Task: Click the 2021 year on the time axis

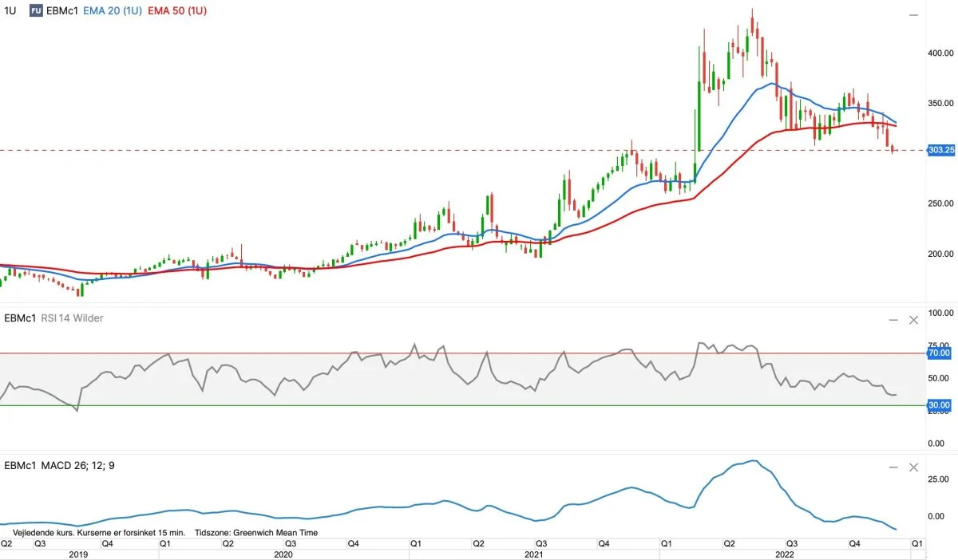Action: pos(534,553)
